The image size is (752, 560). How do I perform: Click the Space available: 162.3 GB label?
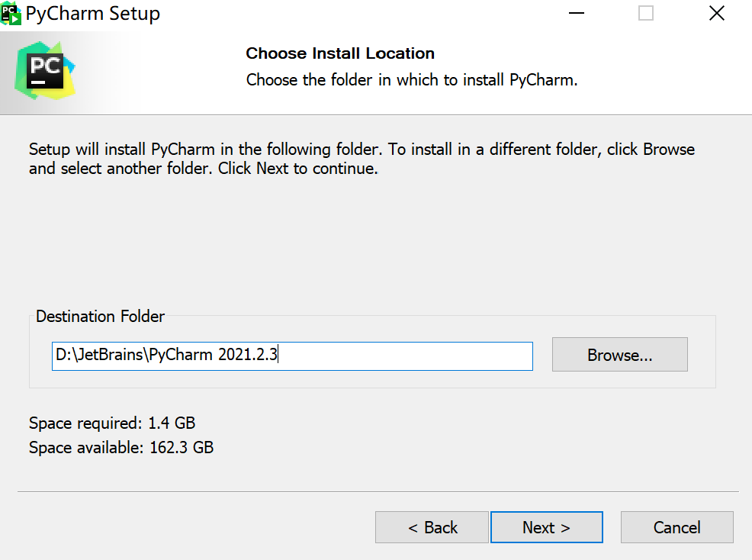(121, 447)
